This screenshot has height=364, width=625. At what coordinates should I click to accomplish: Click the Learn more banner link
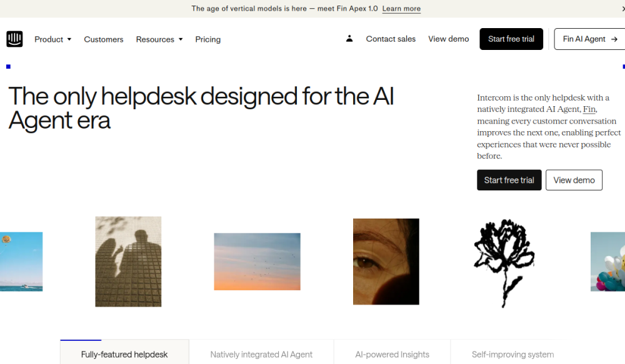tap(401, 9)
